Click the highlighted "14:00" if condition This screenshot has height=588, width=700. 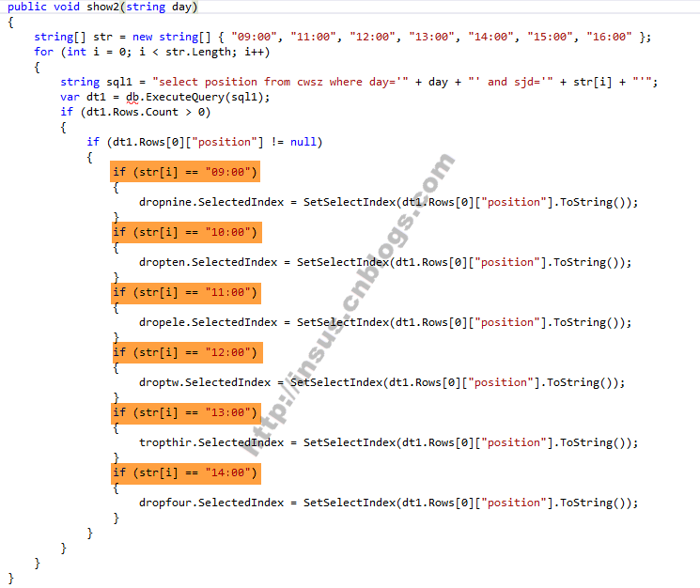click(x=186, y=472)
